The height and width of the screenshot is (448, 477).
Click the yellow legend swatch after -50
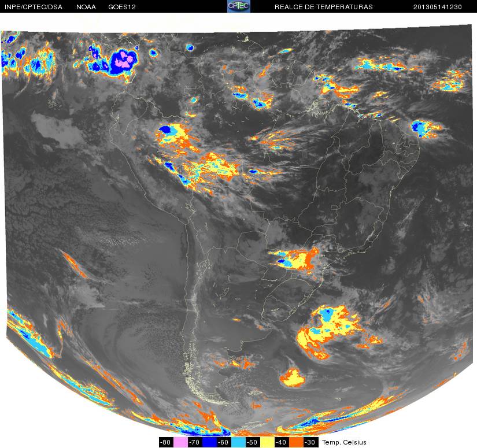pos(267,442)
